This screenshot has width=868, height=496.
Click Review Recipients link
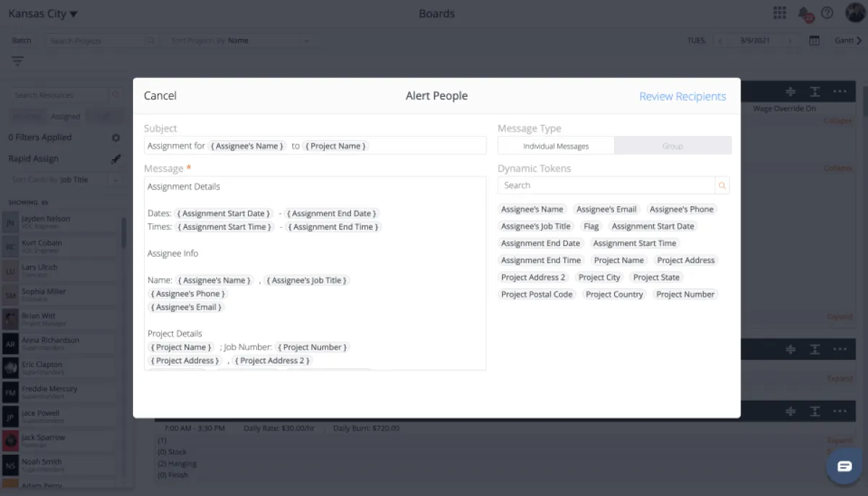point(682,96)
